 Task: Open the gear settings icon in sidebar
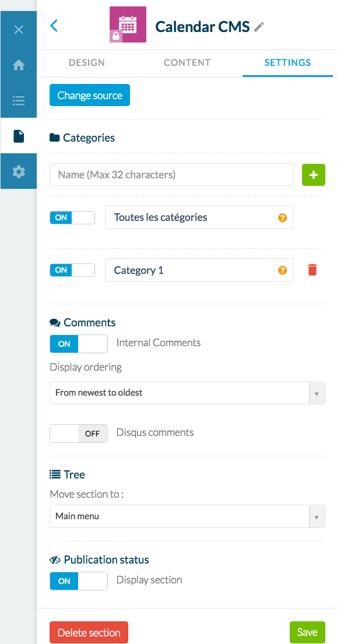[x=19, y=172]
